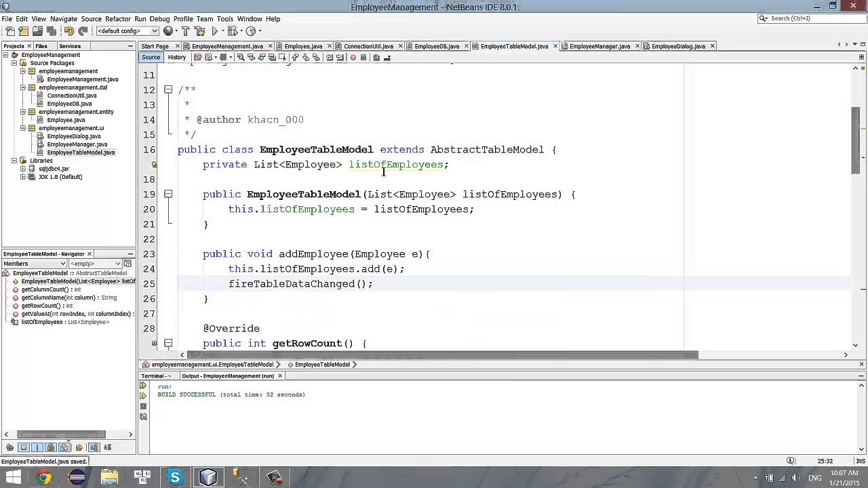Click the Clean and Build icon

pyautogui.click(x=199, y=31)
